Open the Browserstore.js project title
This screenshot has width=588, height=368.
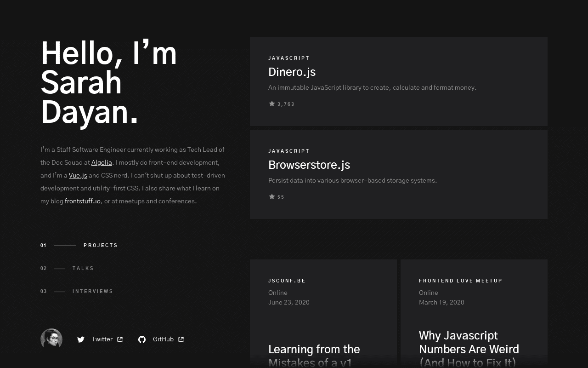click(x=309, y=165)
